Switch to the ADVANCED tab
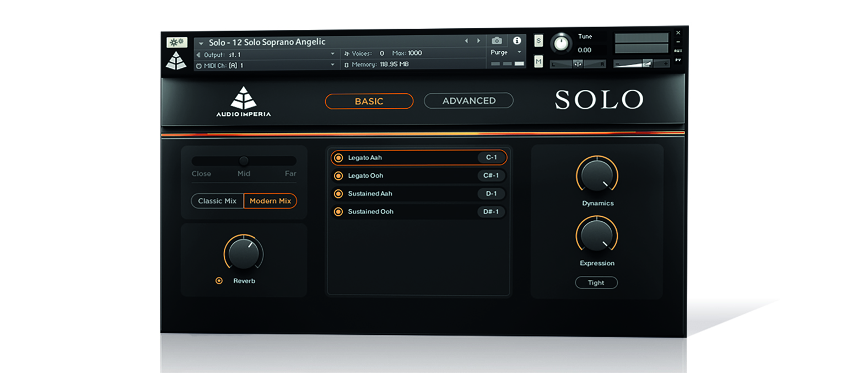The width and height of the screenshot is (868, 373). pyautogui.click(x=469, y=100)
